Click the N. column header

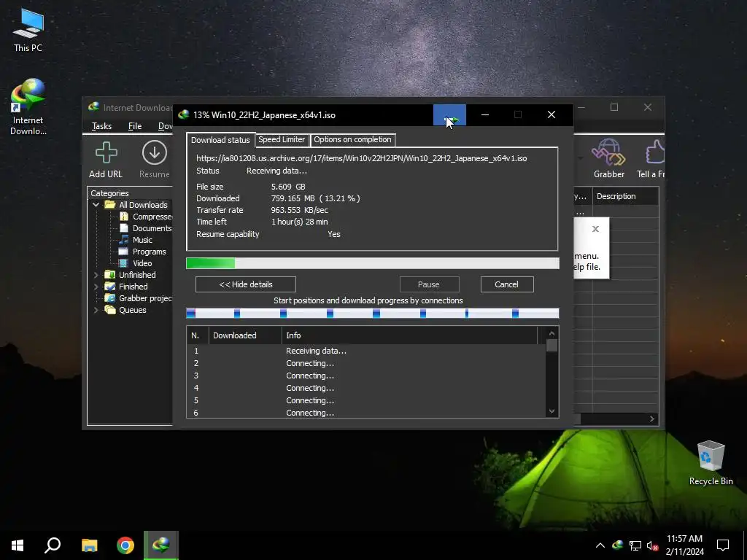click(198, 335)
